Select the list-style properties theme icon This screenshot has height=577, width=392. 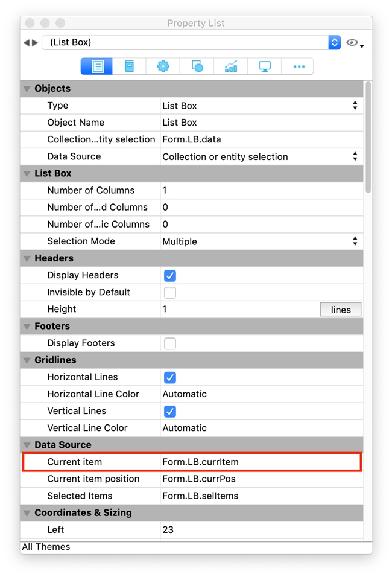(97, 66)
